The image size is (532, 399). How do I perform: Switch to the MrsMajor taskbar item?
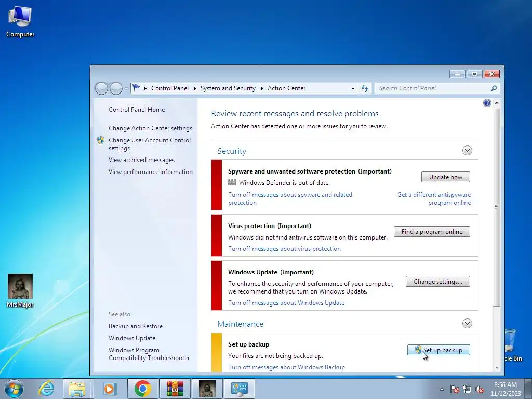[207, 389]
